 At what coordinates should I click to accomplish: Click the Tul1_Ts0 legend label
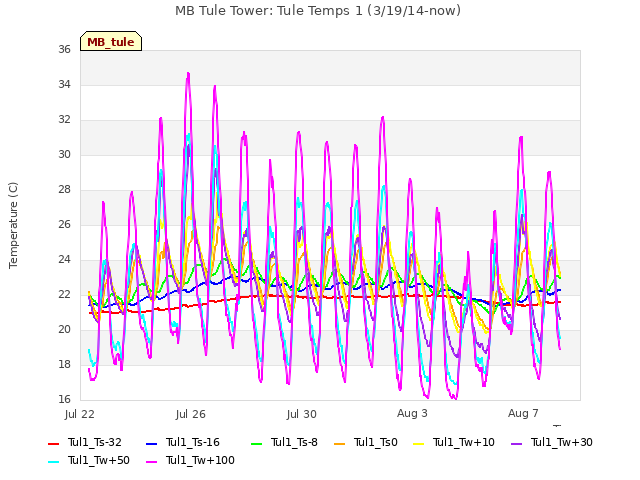pos(376,442)
